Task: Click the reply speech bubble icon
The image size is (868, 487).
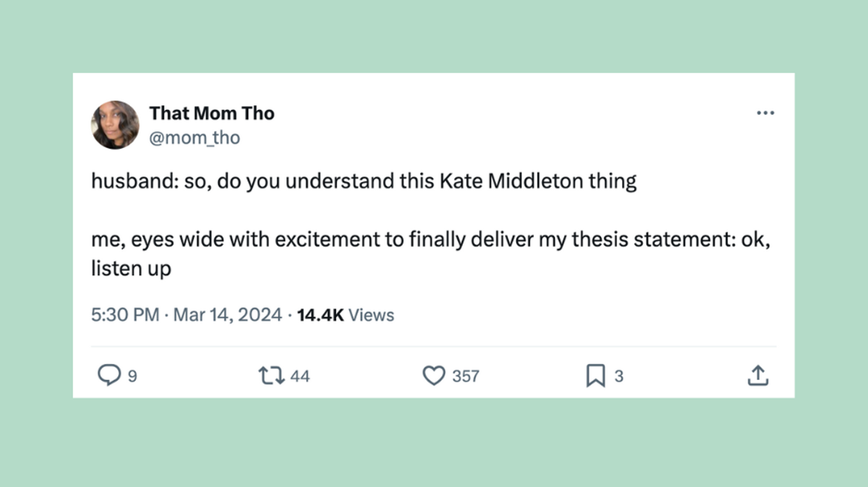Action: pos(109,375)
